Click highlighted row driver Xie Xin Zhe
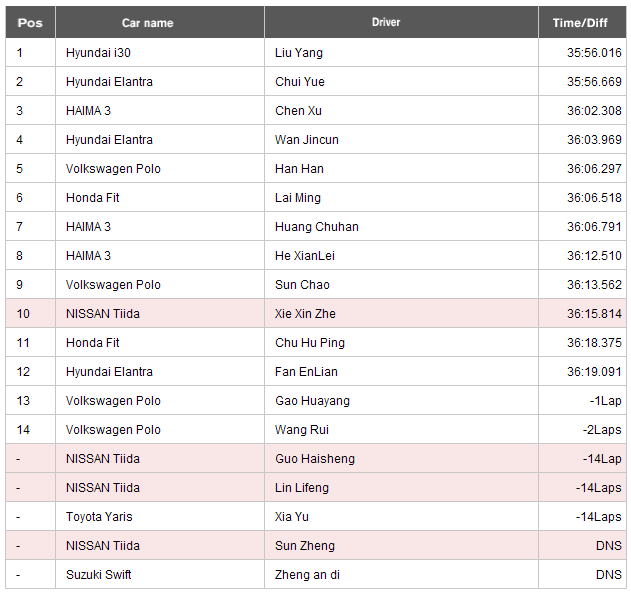631x593 pixels. tap(305, 313)
